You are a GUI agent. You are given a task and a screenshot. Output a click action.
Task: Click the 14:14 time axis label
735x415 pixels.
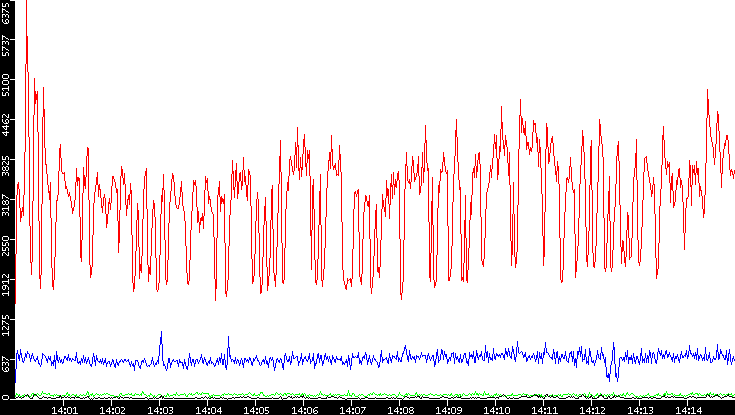[688, 410]
